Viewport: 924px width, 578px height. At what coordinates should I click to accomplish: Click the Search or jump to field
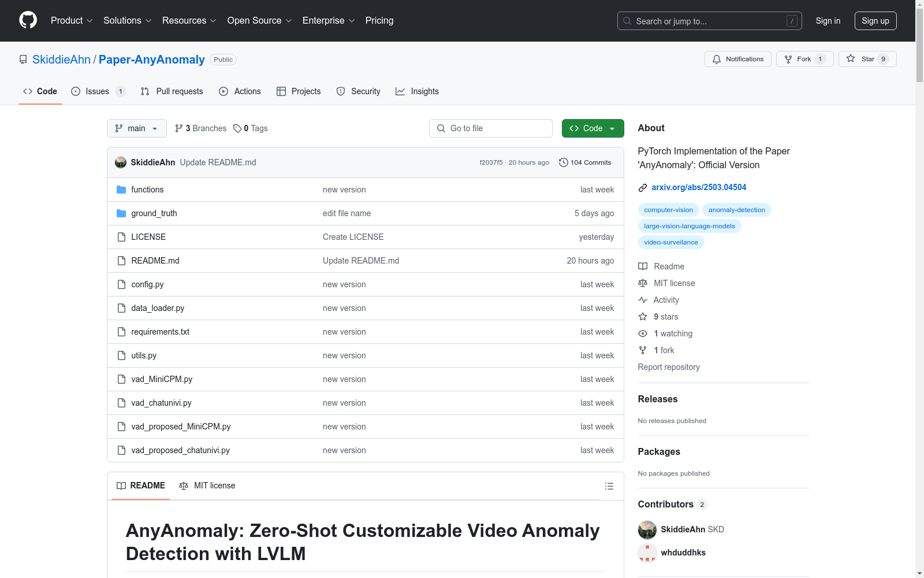pos(710,21)
